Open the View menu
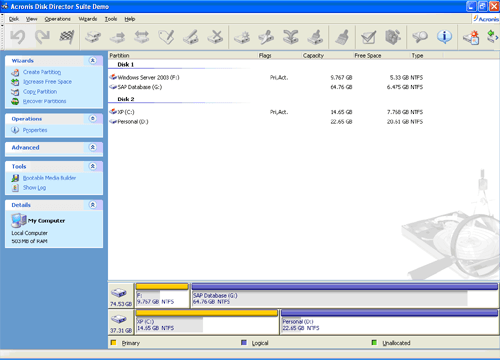 tap(32, 19)
